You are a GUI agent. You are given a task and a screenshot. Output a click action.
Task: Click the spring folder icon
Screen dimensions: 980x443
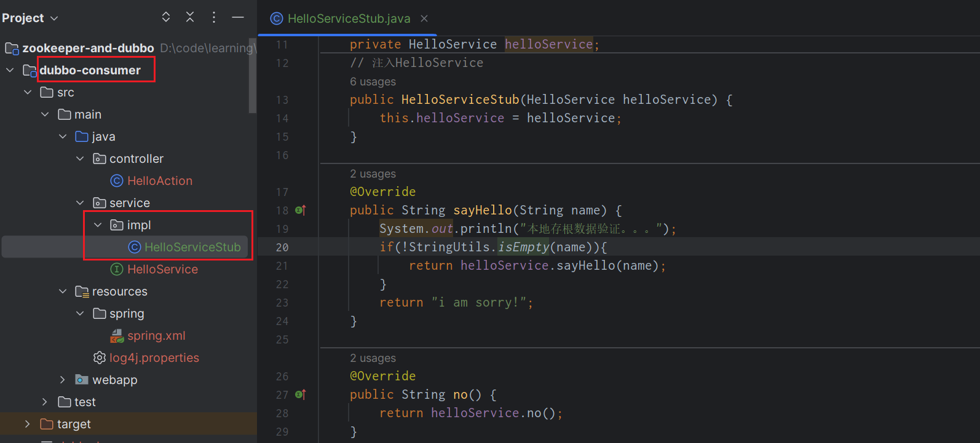coord(100,313)
